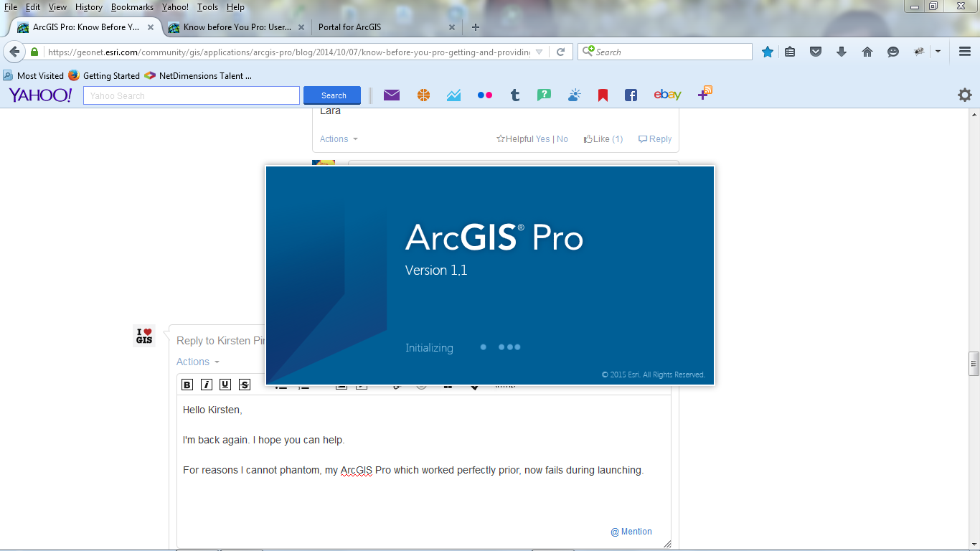Expand Actions dropdown under Lara's comment

coord(339,139)
